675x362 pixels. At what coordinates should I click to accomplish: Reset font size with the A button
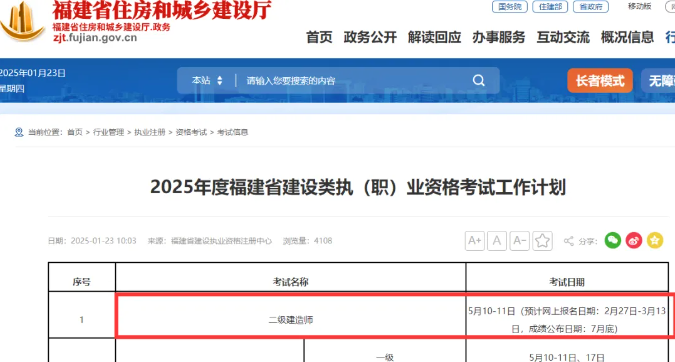[497, 241]
